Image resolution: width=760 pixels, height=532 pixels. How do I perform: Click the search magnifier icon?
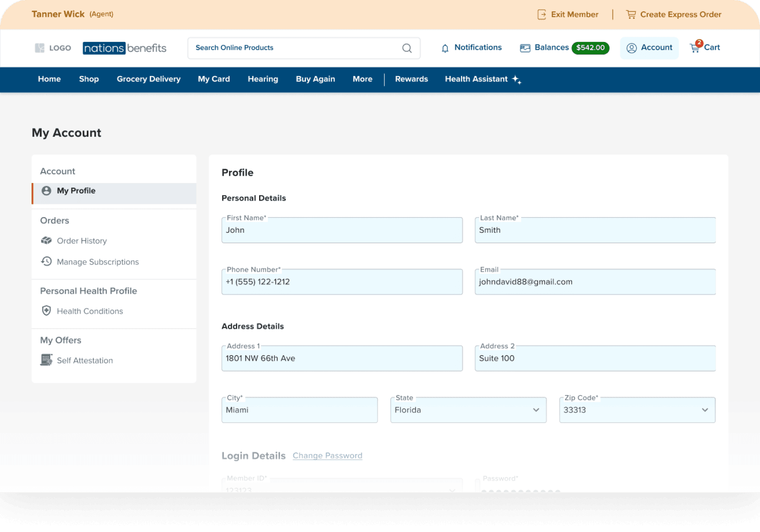[x=407, y=48]
